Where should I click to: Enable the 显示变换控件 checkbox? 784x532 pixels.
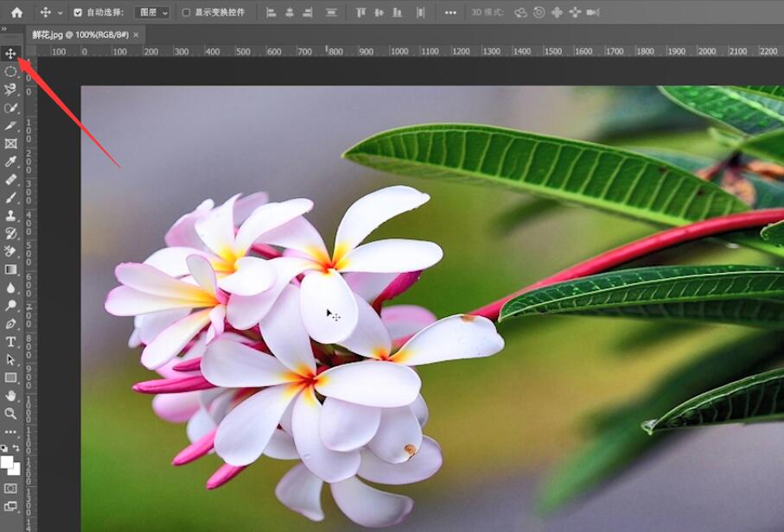click(x=186, y=12)
